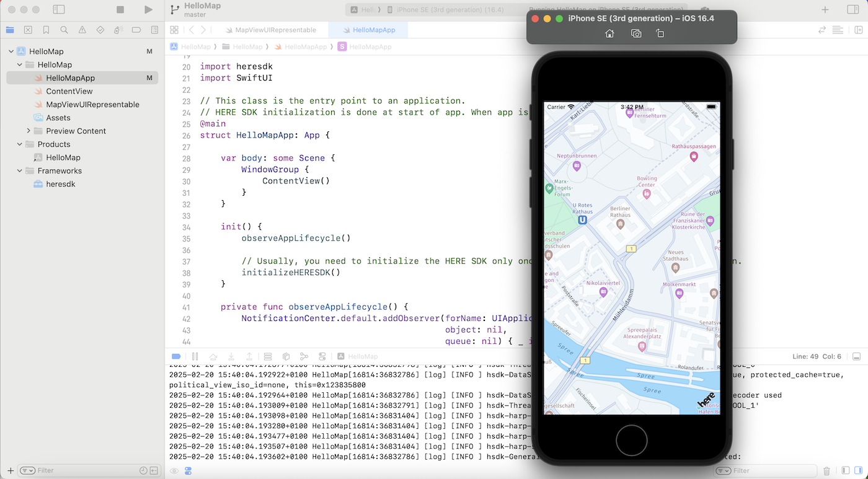Select Assets catalog in navigator
The width and height of the screenshot is (868, 479).
[x=82, y=118]
